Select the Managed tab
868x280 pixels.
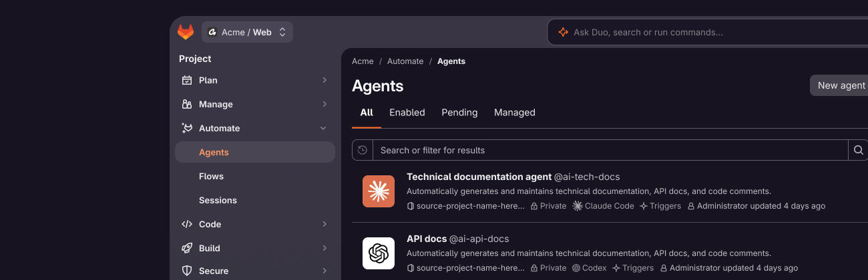514,113
